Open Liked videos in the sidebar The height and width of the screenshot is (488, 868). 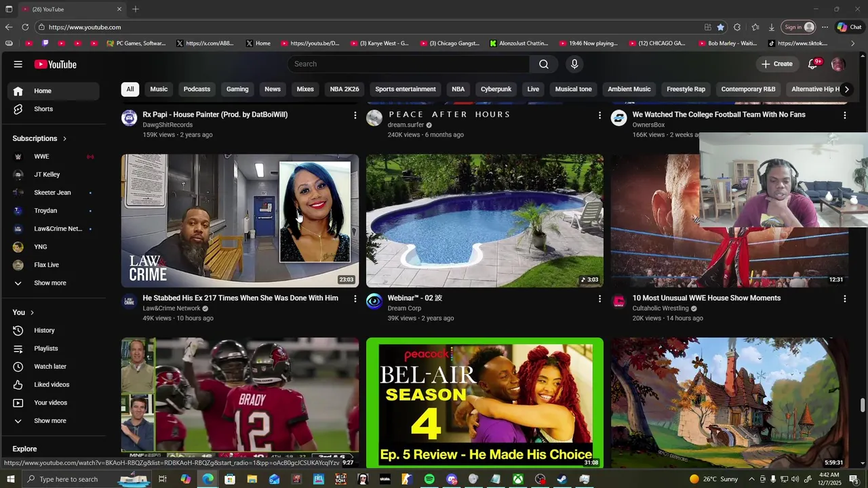pos(54,385)
